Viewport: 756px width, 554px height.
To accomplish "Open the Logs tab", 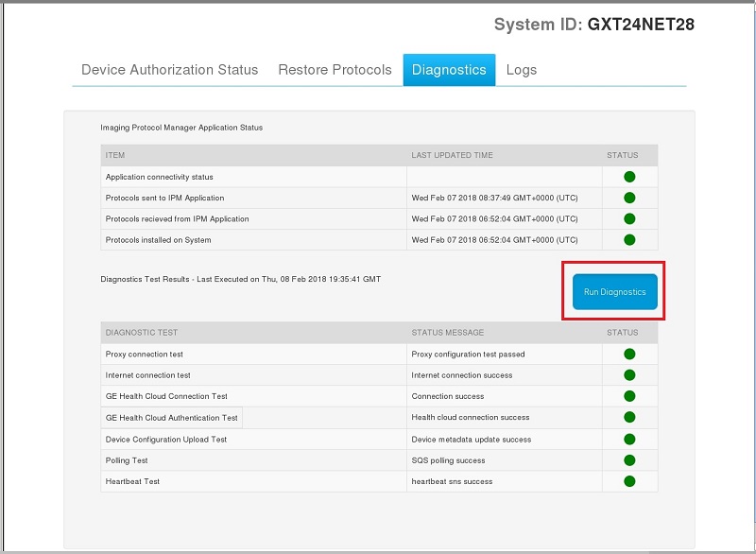I will click(522, 70).
